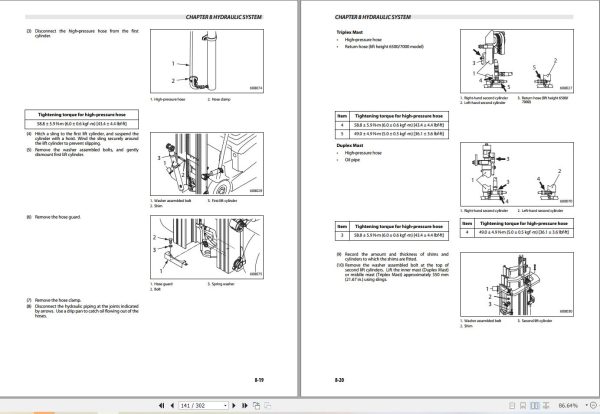Jump to the last page

pos(245,405)
